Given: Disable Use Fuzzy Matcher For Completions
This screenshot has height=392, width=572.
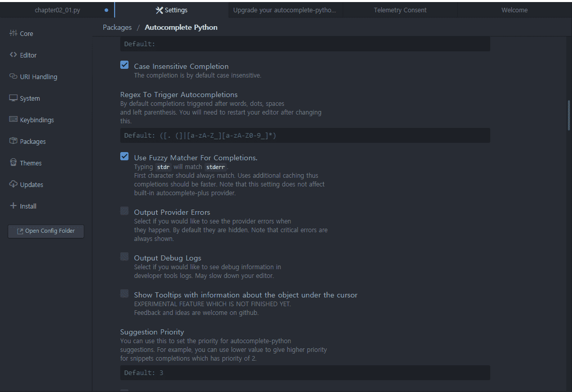Looking at the screenshot, I should coord(124,156).
